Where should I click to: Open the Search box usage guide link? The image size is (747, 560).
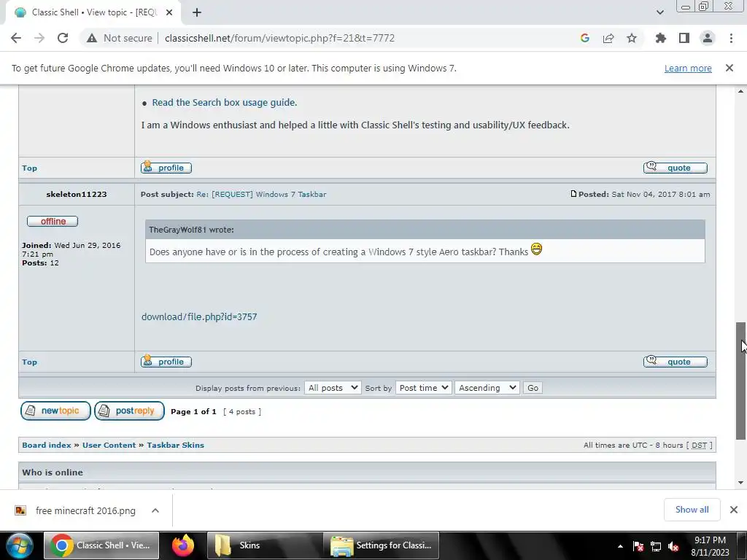click(x=225, y=102)
